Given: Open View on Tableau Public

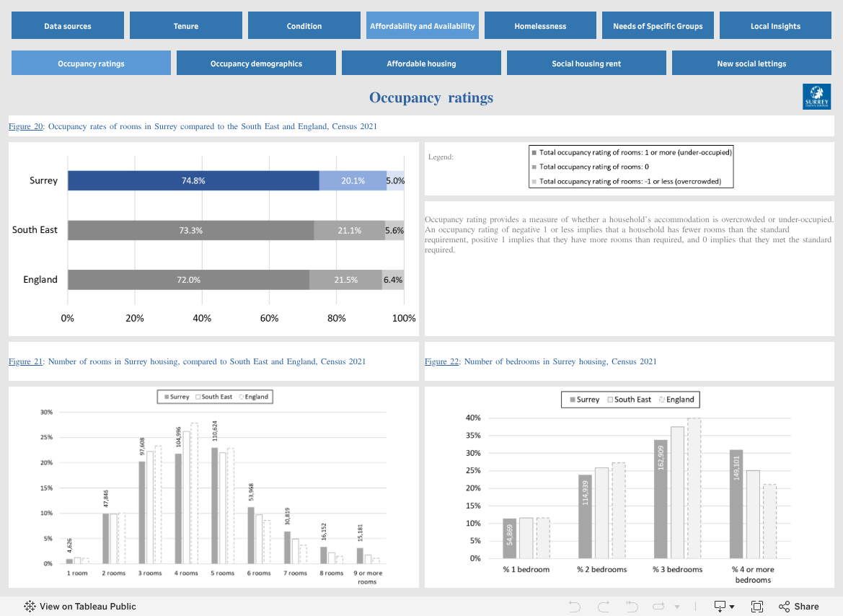Looking at the screenshot, I should click(x=80, y=607).
